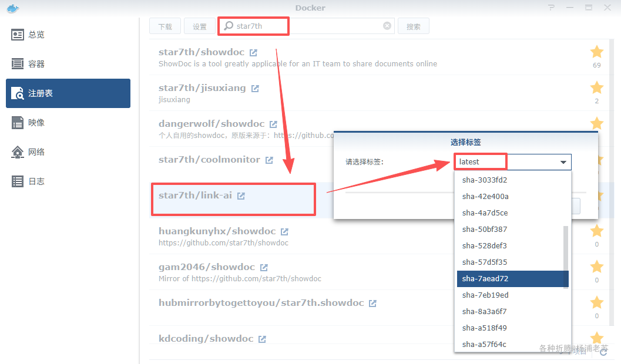
Task: Choose tag sha-50bf387
Action: click(513, 230)
